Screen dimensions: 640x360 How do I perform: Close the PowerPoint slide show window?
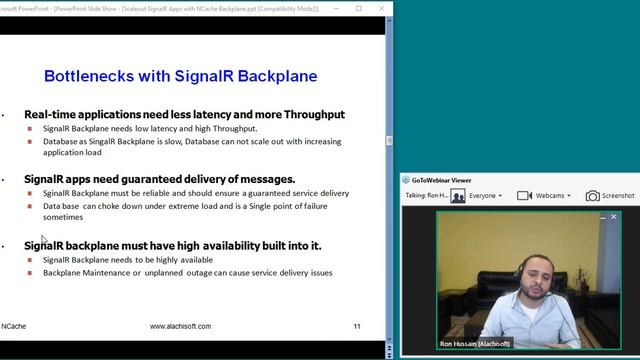[381, 9]
